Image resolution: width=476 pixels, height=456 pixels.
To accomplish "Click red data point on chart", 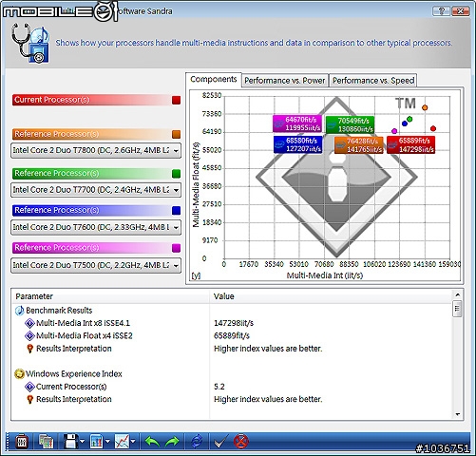I will (x=433, y=128).
